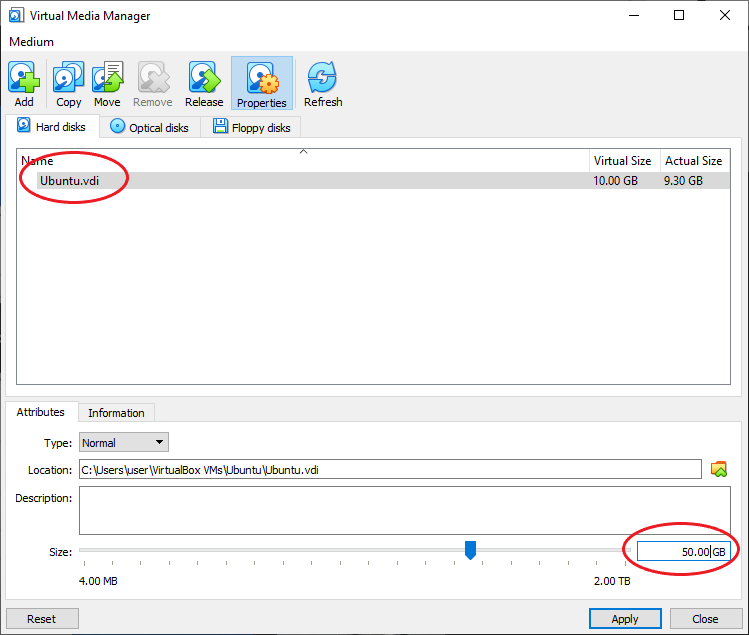
Task: Open the Medium menu
Action: coord(32,42)
